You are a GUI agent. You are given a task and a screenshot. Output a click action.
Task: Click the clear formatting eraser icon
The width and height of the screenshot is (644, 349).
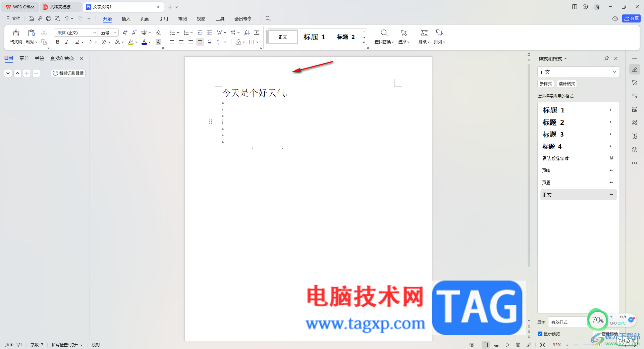pos(158,33)
